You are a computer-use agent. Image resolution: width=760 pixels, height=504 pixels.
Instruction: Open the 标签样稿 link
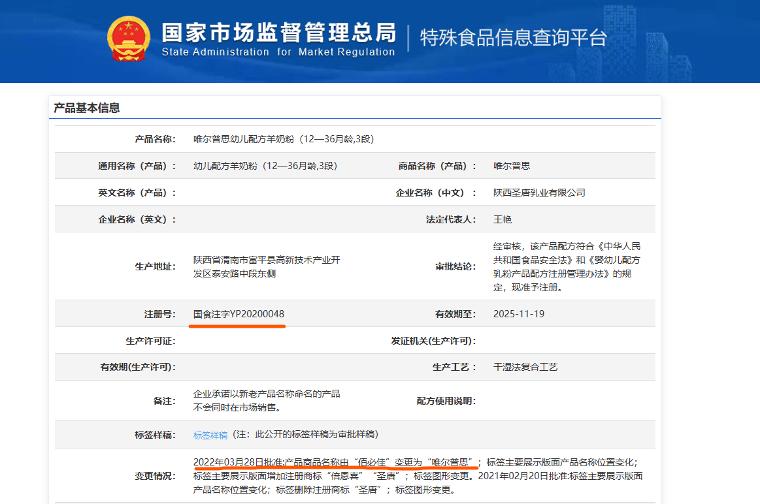(x=210, y=435)
